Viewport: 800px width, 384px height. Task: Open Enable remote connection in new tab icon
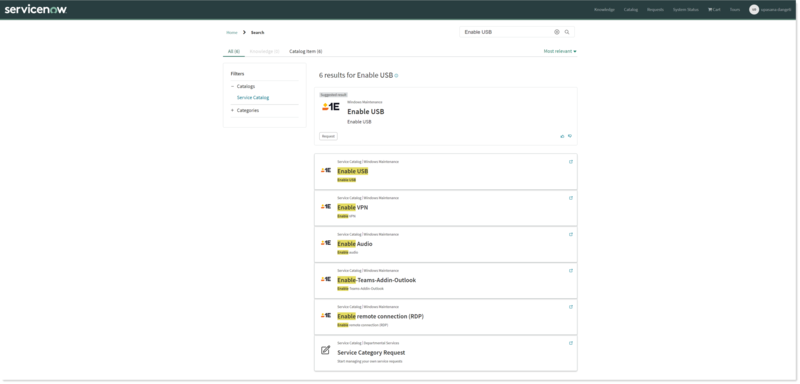coord(571,307)
